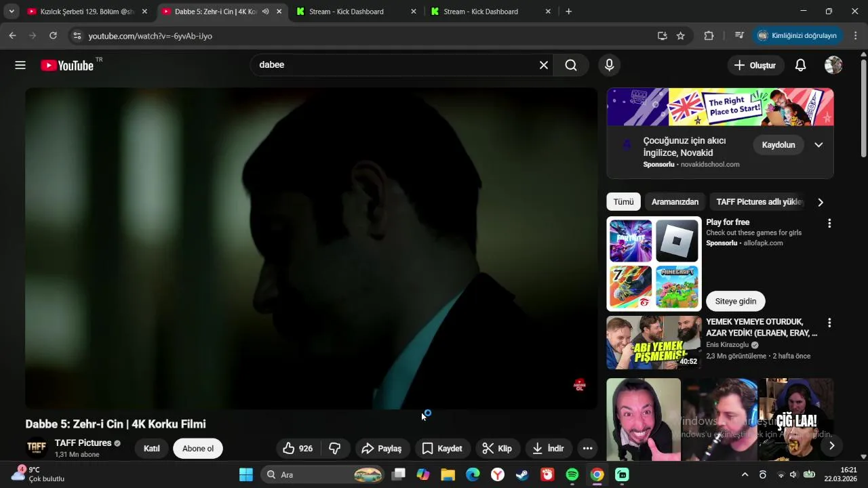Like the video (926 likes)
The image size is (868, 488).
(298, 449)
